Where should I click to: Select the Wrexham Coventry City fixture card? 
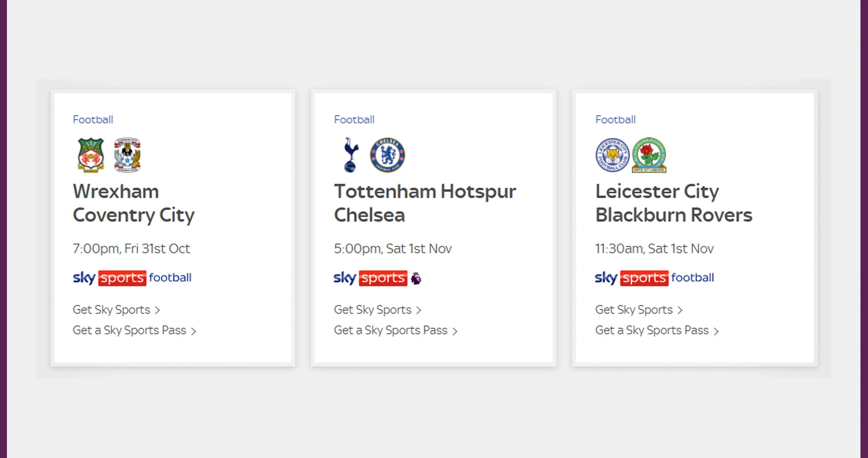click(173, 228)
